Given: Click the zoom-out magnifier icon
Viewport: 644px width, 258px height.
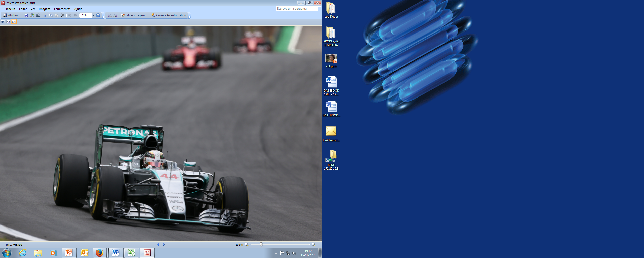Looking at the screenshot, I should tap(247, 244).
